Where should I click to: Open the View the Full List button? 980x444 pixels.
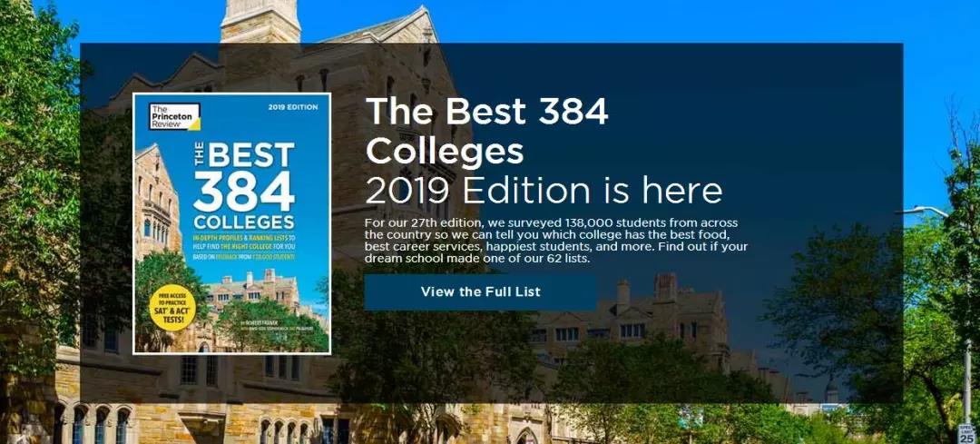pyautogui.click(x=480, y=292)
